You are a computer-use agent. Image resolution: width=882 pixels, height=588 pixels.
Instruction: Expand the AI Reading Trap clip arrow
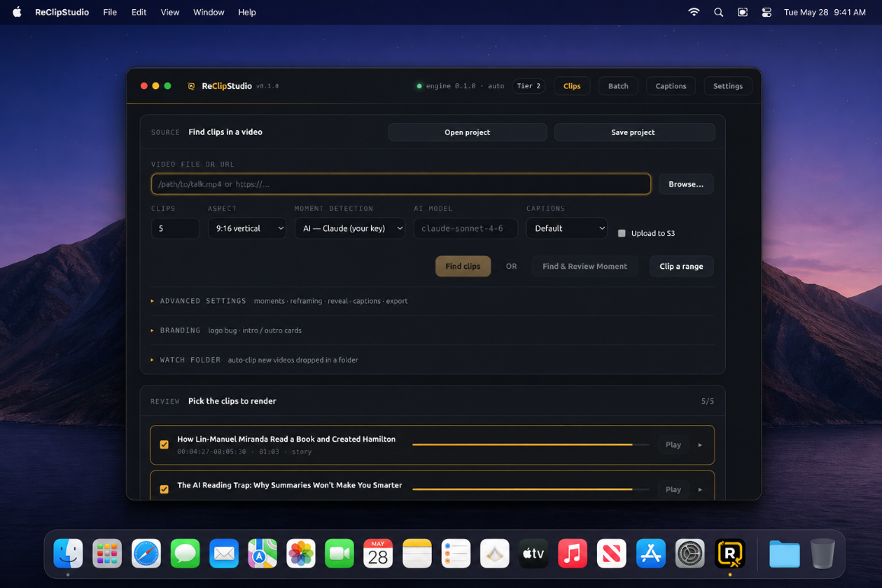700,490
